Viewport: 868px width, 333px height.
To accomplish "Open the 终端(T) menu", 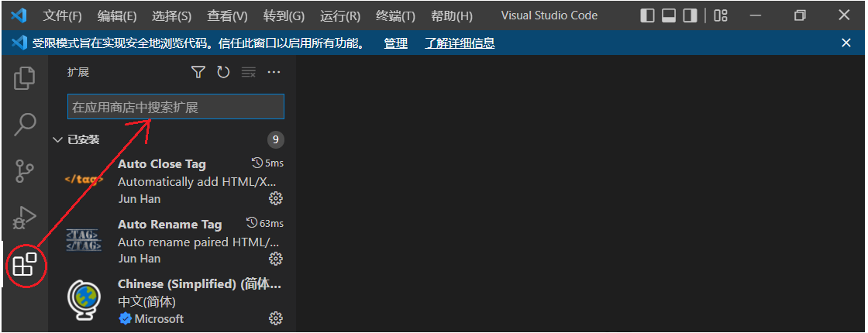I will click(x=395, y=16).
